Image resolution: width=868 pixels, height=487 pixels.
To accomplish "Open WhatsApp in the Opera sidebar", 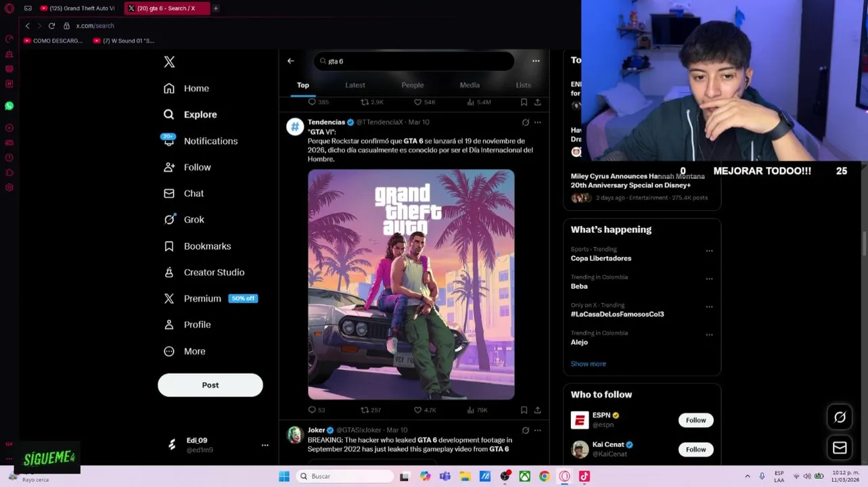I will pyautogui.click(x=9, y=106).
